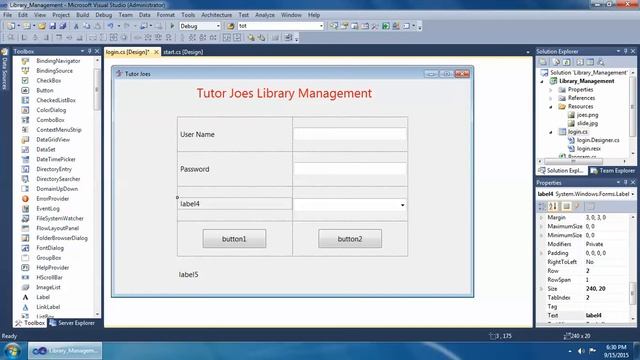The image size is (640, 360).
Task: Show Properties list button in Properties panel
Action: tap(566, 207)
